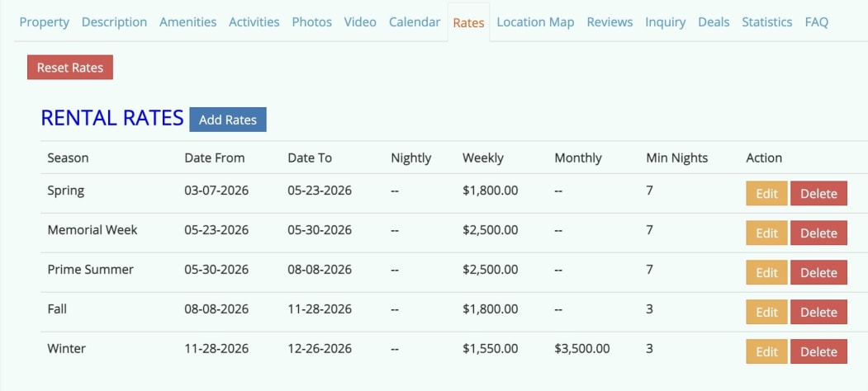This screenshot has width=868, height=391.
Task: Go to the FAQ tab
Action: tap(816, 22)
